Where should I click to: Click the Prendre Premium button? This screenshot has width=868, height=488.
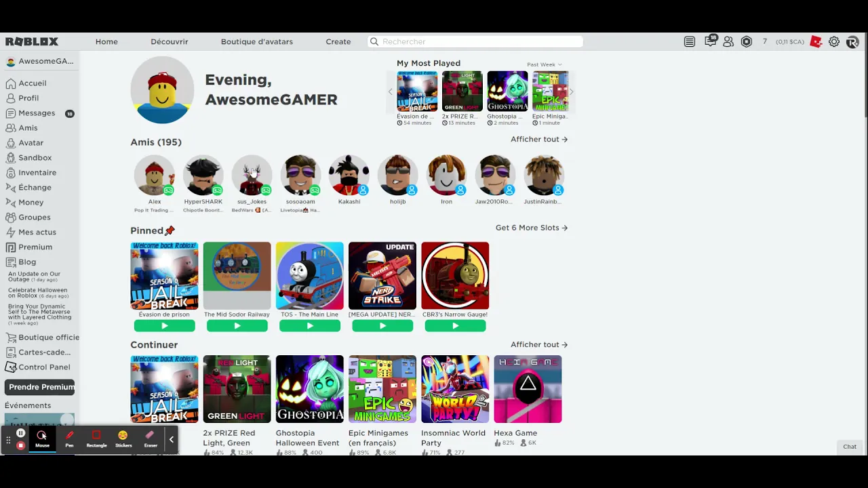click(41, 387)
